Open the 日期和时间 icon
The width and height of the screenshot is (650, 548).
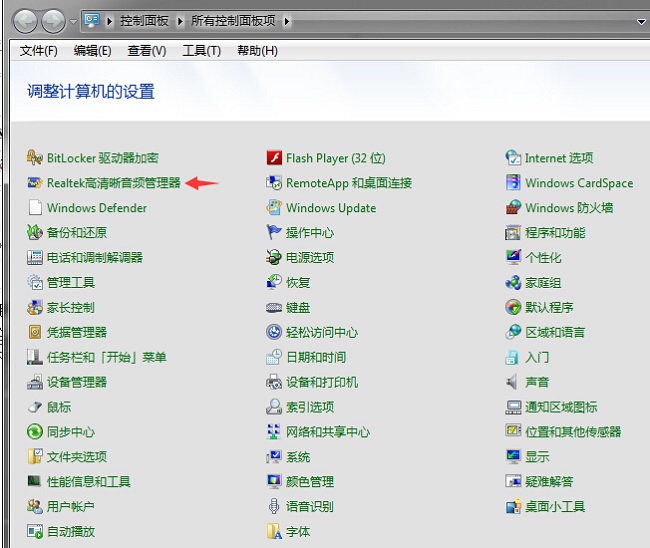274,357
